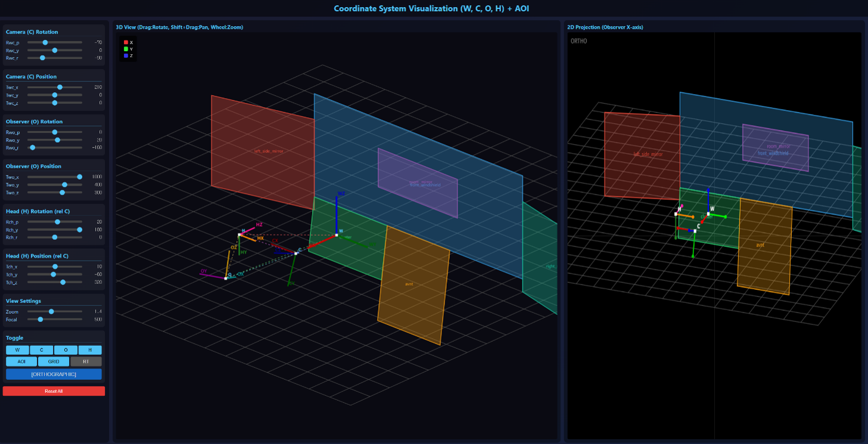This screenshot has width=868, height=444.
Task: Select the purple room_mirror region in 3D view
Action: [418, 183]
